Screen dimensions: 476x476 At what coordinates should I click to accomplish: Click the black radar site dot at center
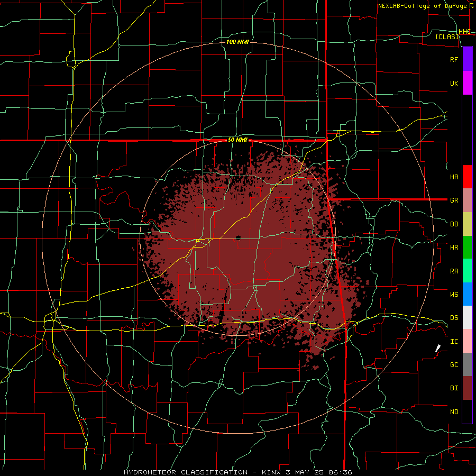tap(238, 237)
